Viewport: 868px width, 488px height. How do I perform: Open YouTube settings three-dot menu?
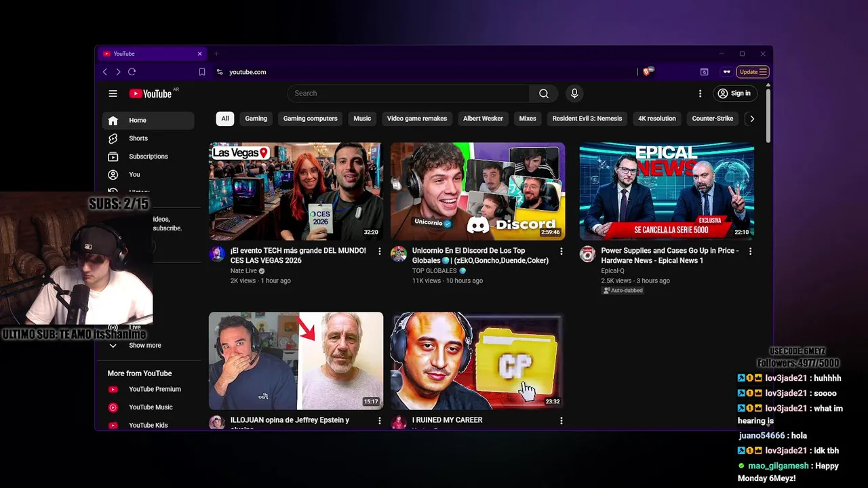(700, 94)
